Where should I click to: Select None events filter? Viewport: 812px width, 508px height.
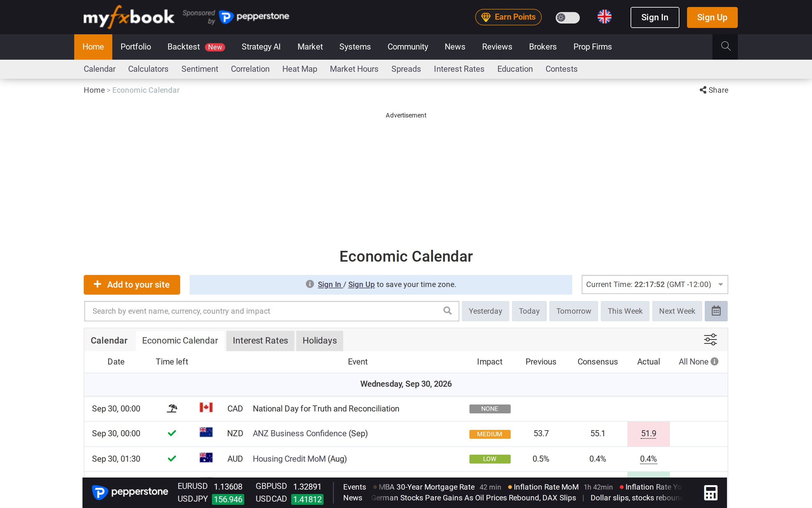click(699, 362)
